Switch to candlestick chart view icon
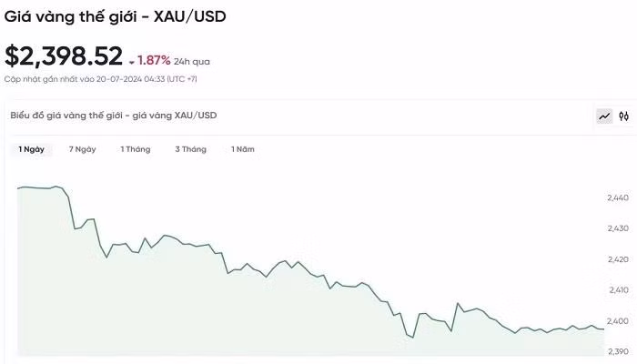Screen dimensions: 637x364 (x=624, y=116)
